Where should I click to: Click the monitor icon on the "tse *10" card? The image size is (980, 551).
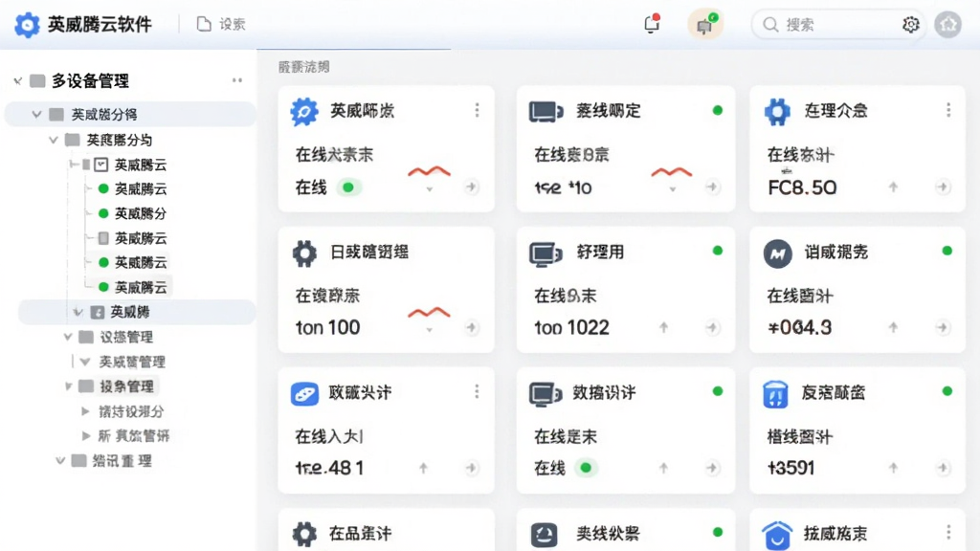click(546, 112)
